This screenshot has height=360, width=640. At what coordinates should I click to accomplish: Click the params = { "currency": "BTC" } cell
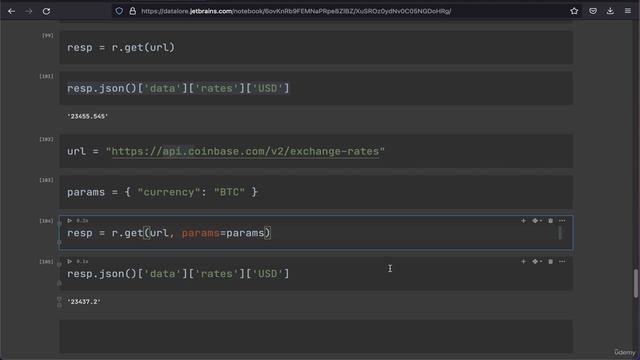pos(316,192)
